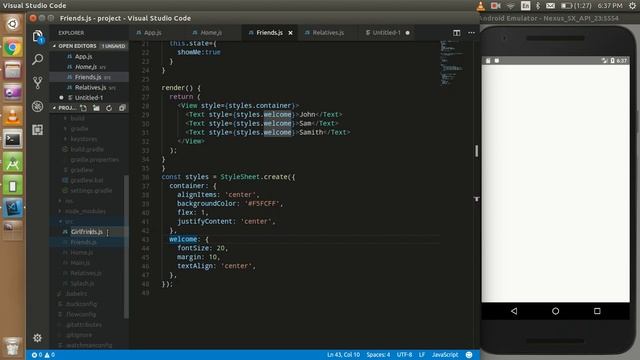
Task: Click the feedback smiley in status bar
Action: point(469,355)
